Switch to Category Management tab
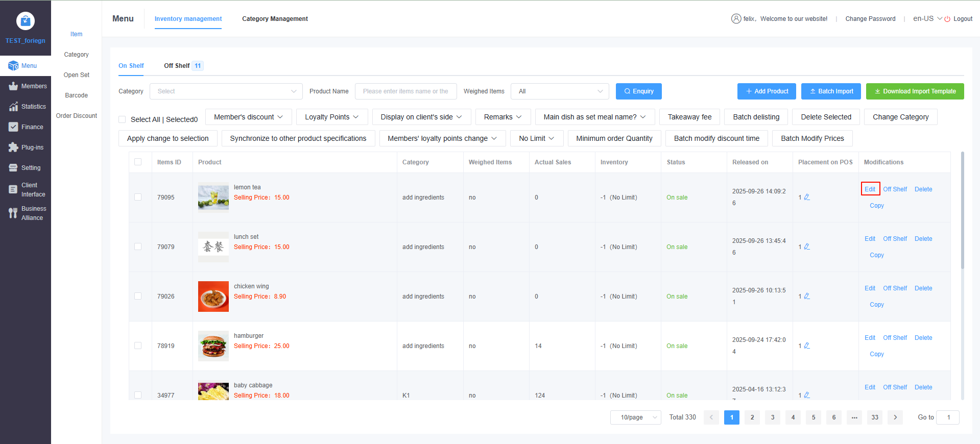The height and width of the screenshot is (444, 980). click(x=275, y=19)
